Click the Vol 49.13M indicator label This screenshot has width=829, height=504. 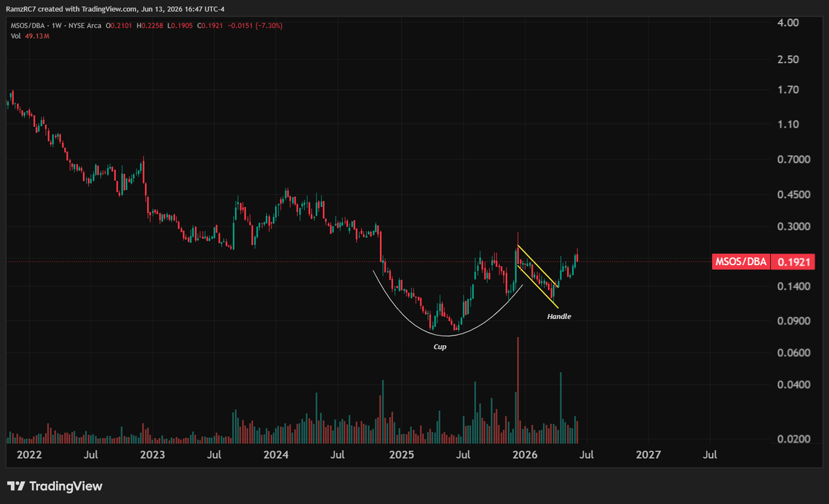(30, 35)
